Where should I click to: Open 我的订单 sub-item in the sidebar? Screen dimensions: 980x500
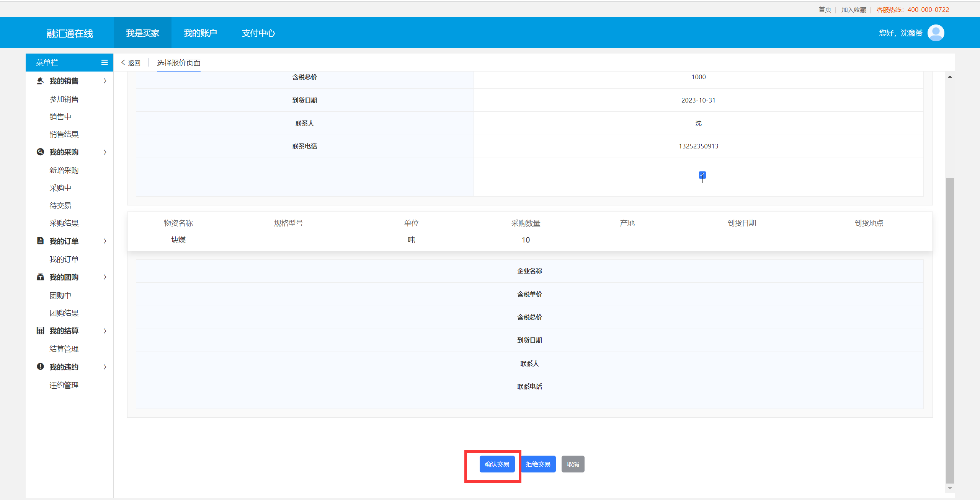(64, 259)
